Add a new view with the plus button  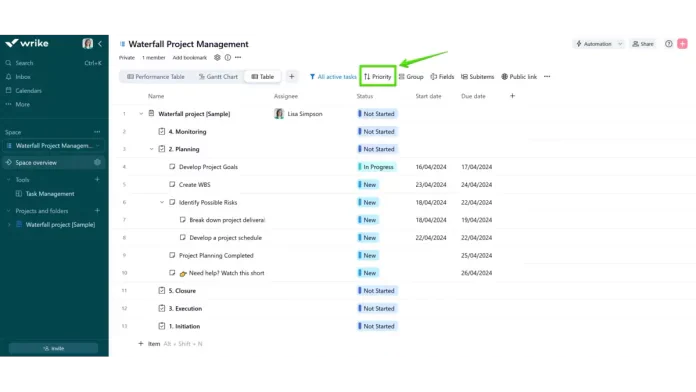coord(292,76)
